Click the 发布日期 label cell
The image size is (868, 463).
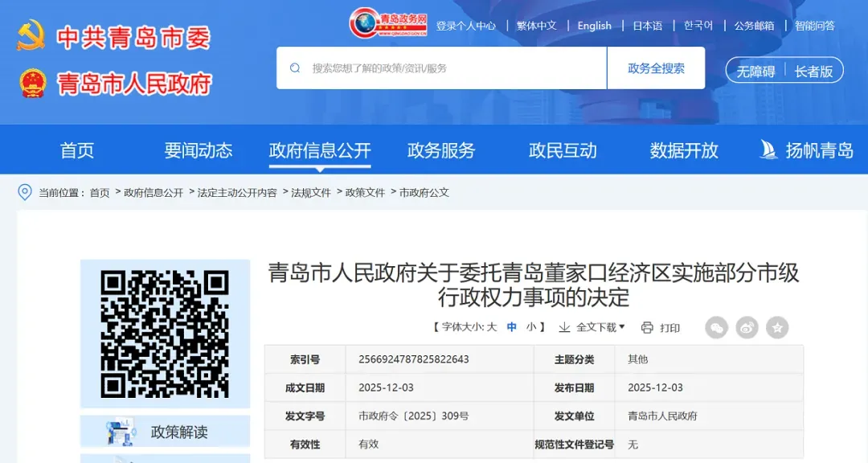(574, 387)
